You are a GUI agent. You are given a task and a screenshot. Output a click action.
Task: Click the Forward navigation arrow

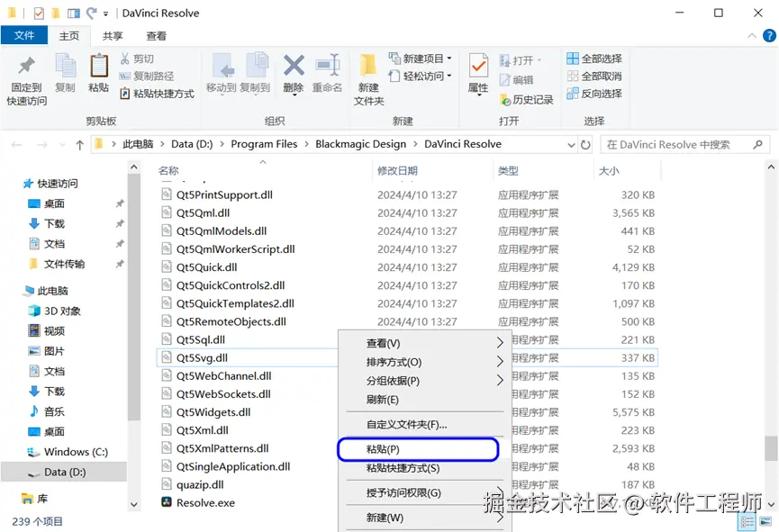pos(42,145)
